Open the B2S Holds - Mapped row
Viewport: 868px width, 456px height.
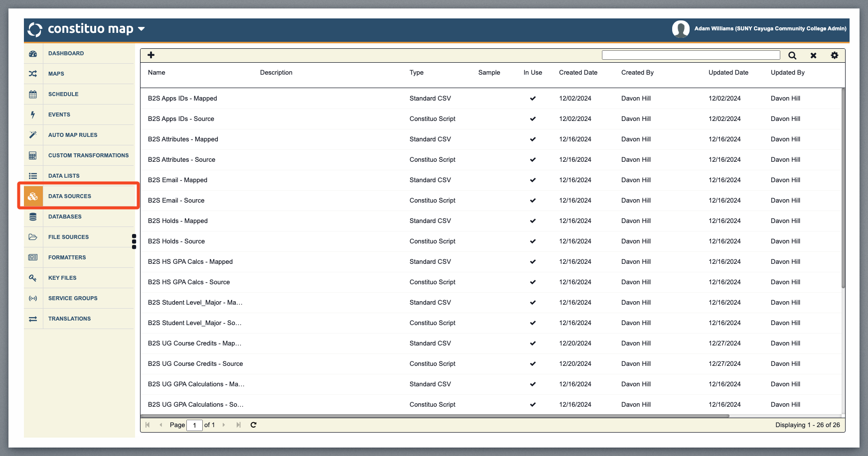click(178, 221)
